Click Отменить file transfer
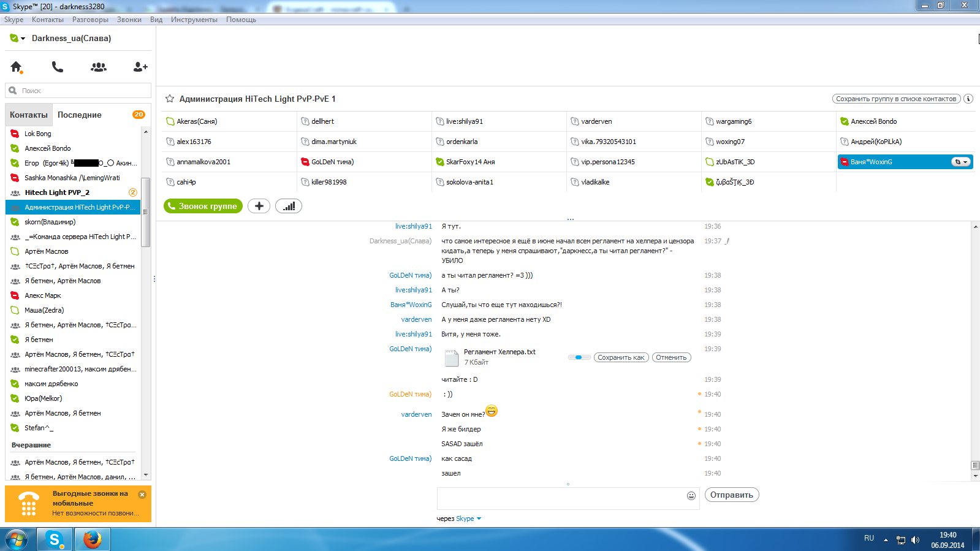The height and width of the screenshot is (551, 980). (x=671, y=357)
